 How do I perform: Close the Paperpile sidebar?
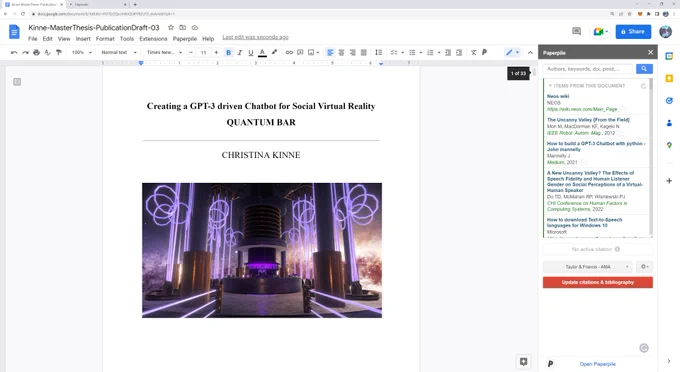tap(650, 52)
